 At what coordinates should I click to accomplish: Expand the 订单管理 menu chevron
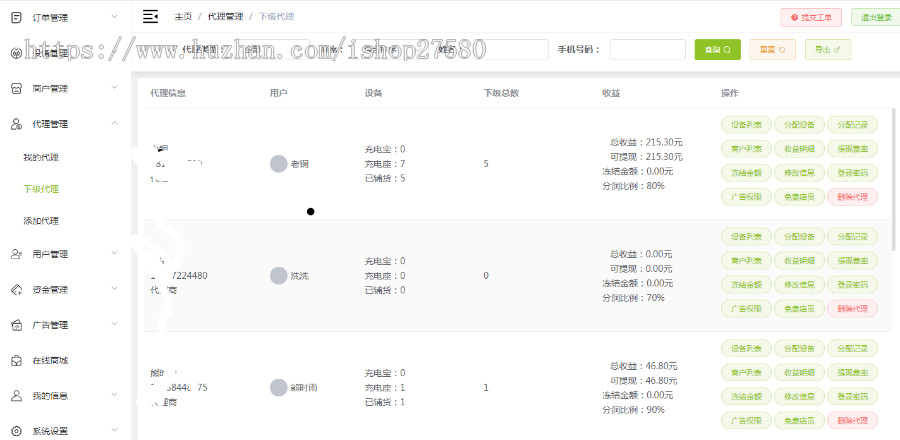(x=114, y=17)
